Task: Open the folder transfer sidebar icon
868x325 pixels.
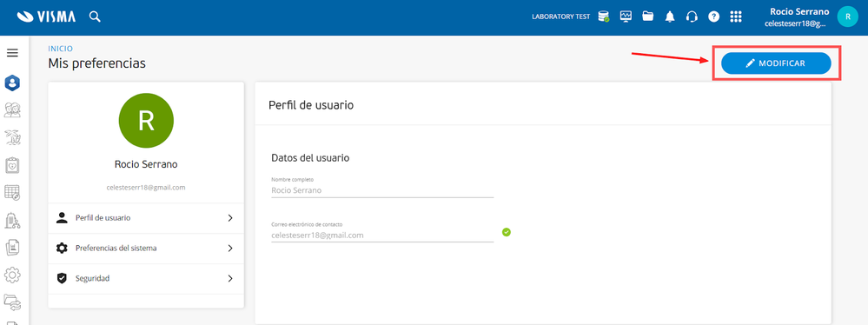Action: pos(12,302)
